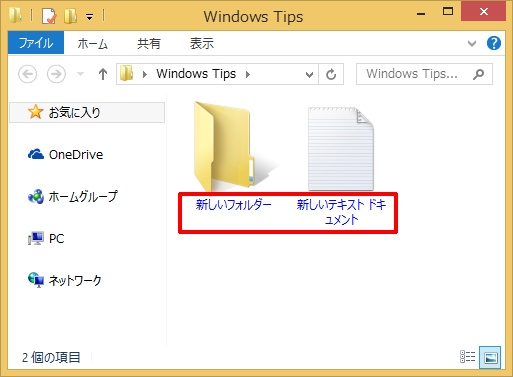Screen dimensions: 513x377
Task: Open Properties from quick access toolbar
Action: point(49,16)
